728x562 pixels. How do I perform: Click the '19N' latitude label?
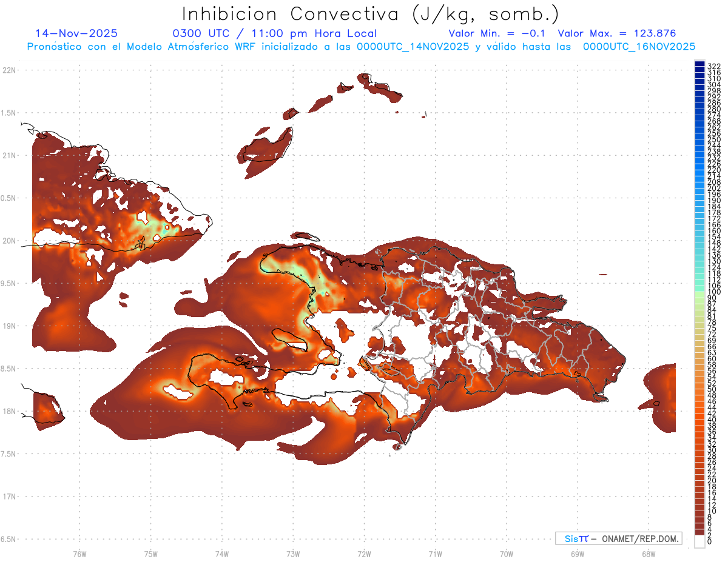pyautogui.click(x=9, y=326)
